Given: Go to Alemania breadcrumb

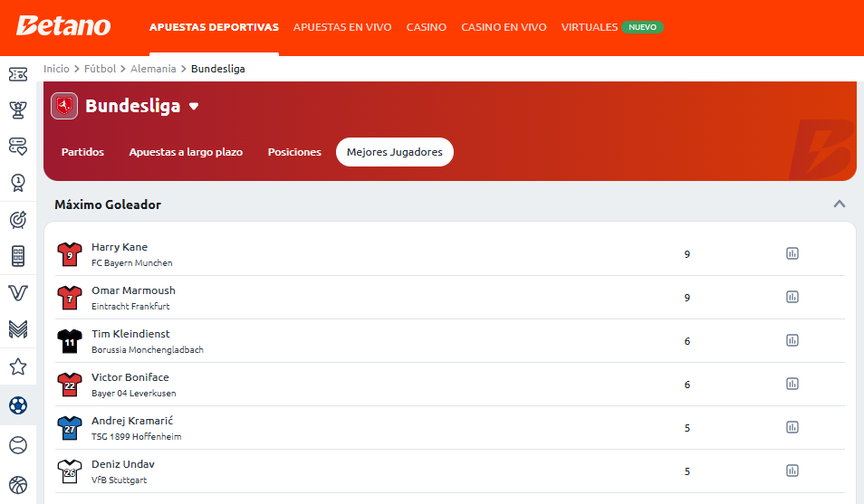Looking at the screenshot, I should [153, 69].
